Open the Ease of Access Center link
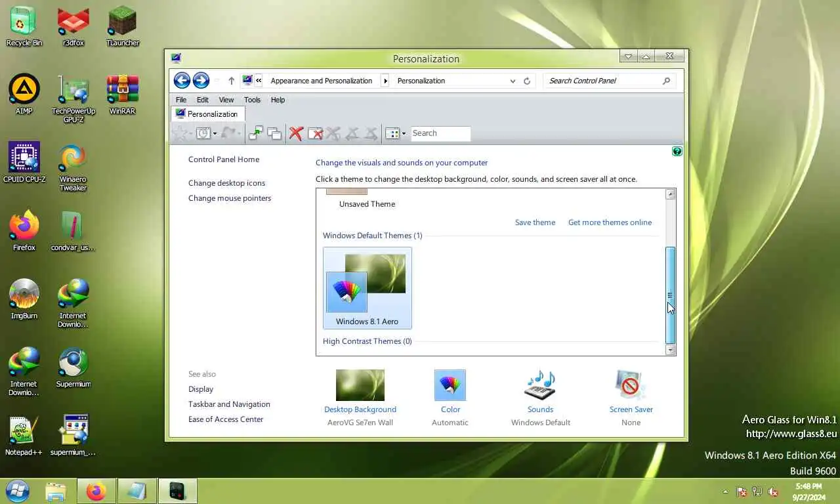The image size is (840, 504). pos(226,419)
